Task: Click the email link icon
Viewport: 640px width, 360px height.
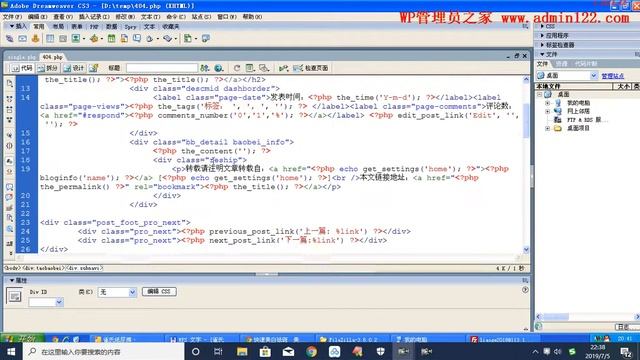Action: [x=22, y=39]
